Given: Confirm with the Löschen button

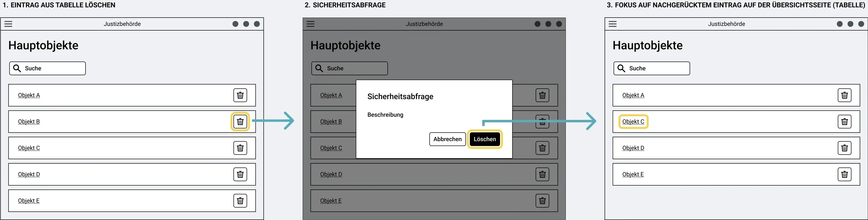Looking at the screenshot, I should 484,139.
